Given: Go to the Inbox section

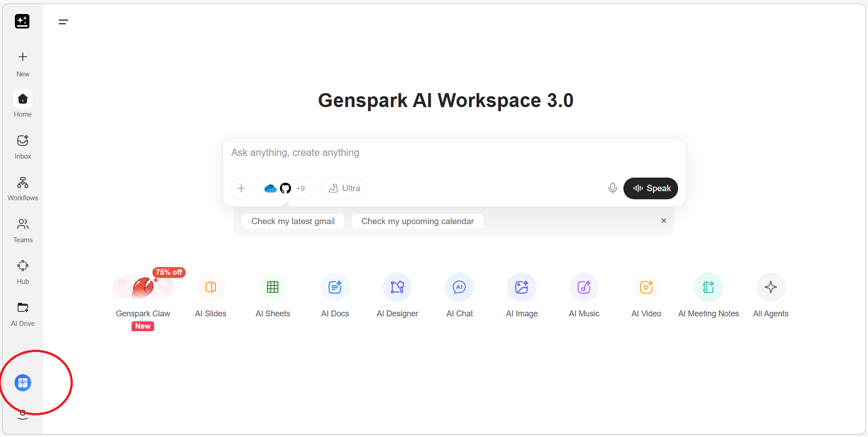Looking at the screenshot, I should pyautogui.click(x=23, y=146).
